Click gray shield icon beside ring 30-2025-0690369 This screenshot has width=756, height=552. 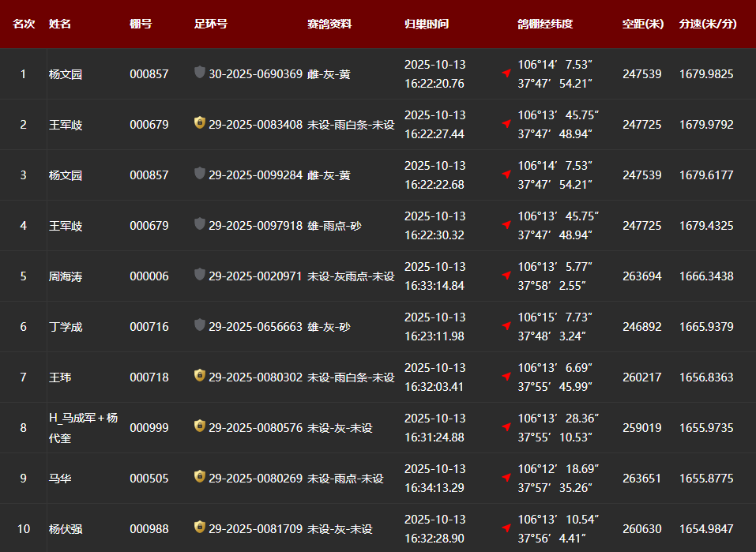tap(200, 73)
